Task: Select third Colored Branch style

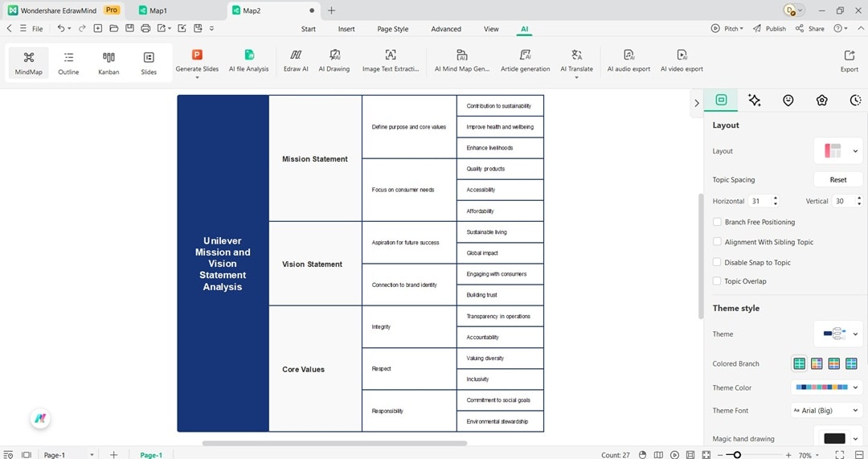Action: click(833, 363)
